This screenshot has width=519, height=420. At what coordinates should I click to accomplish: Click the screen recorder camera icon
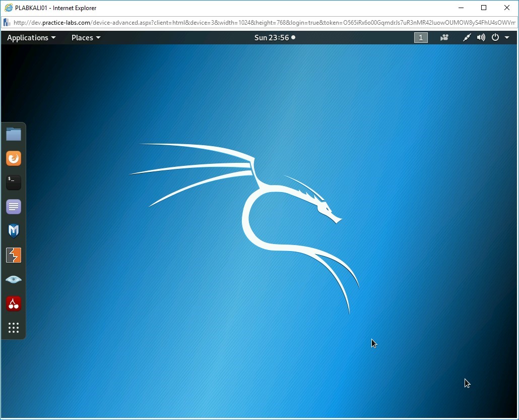[x=444, y=38]
